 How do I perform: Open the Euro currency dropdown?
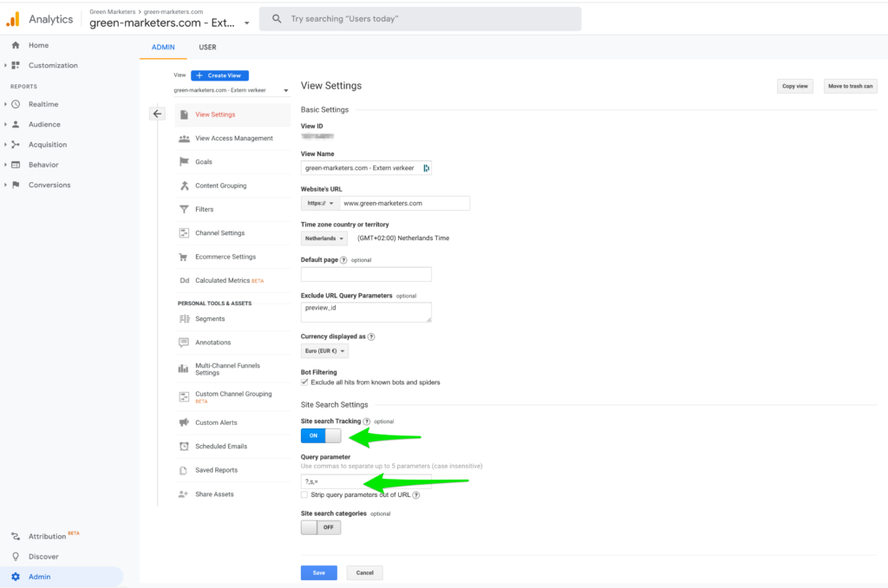point(324,351)
